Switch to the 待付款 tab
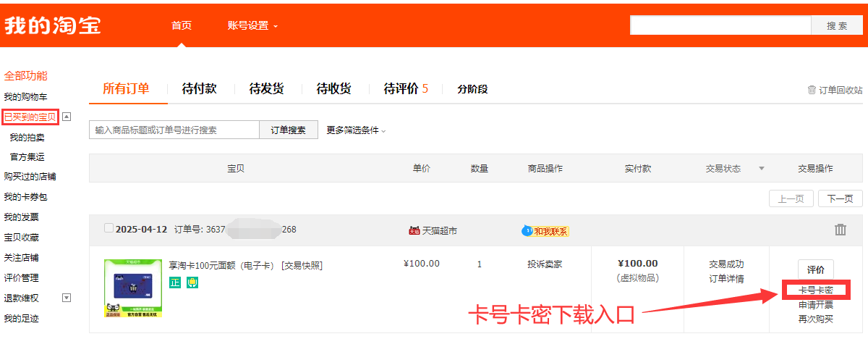 pyautogui.click(x=199, y=88)
